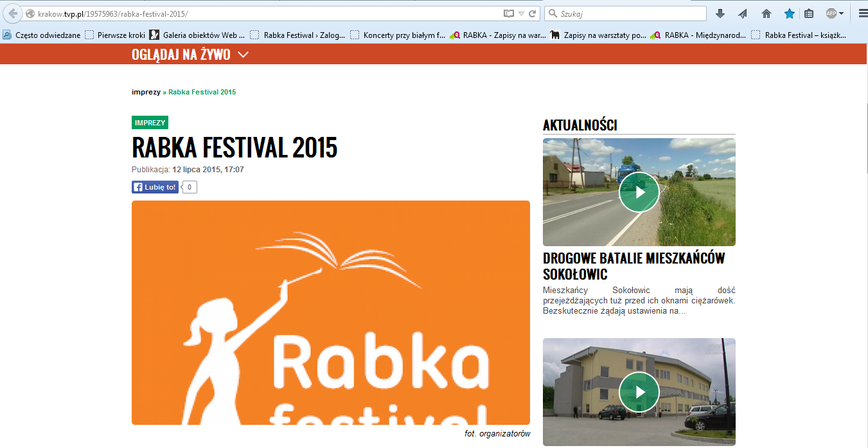Bookmark this page with the blue star
Screen dimensions: 868x448
coord(789,13)
